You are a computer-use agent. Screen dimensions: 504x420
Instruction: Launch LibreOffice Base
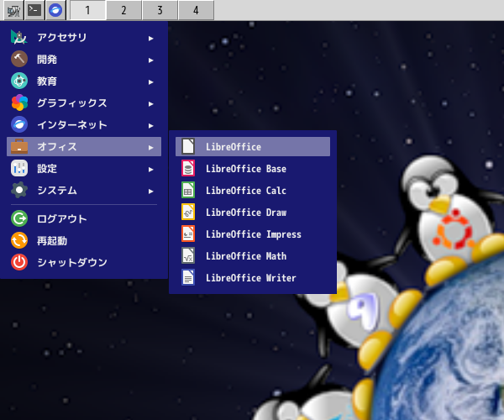253,168
